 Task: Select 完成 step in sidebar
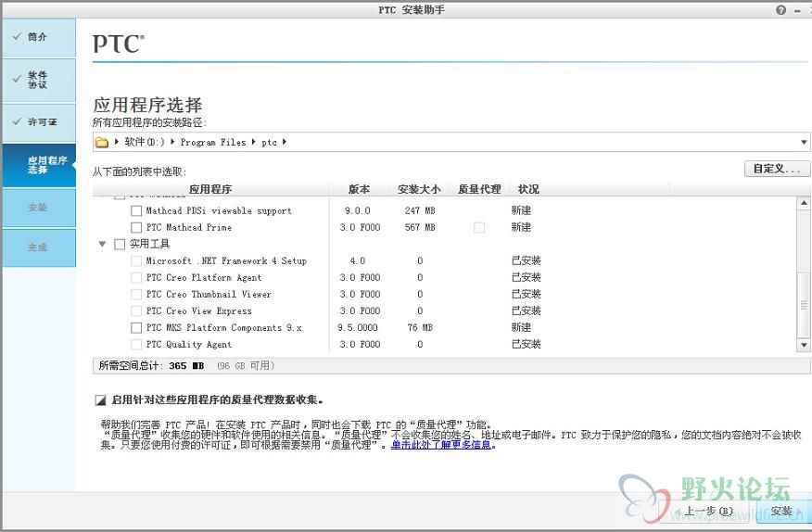coord(39,247)
